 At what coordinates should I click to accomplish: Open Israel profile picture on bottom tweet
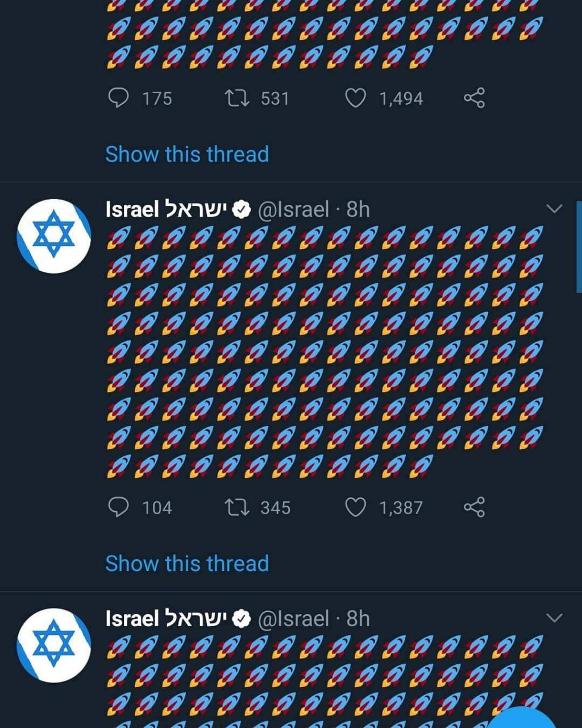coord(54,645)
